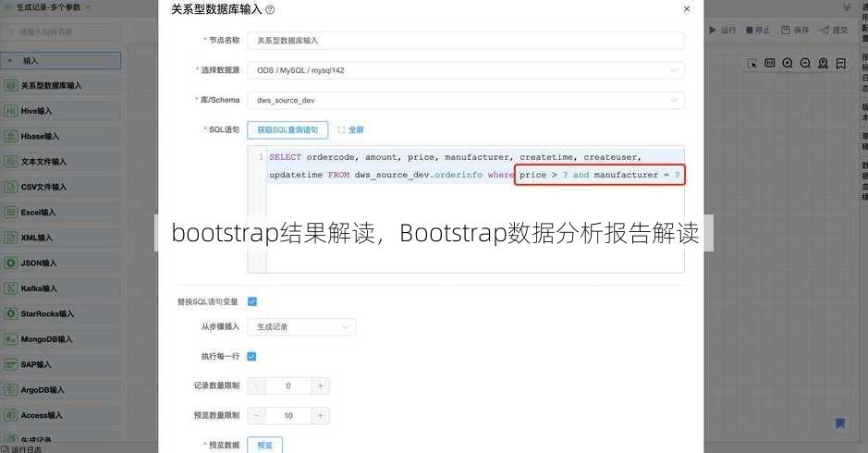This screenshot has height=453, width=868.
Task: Click the 预览 preview data button
Action: tap(264, 445)
